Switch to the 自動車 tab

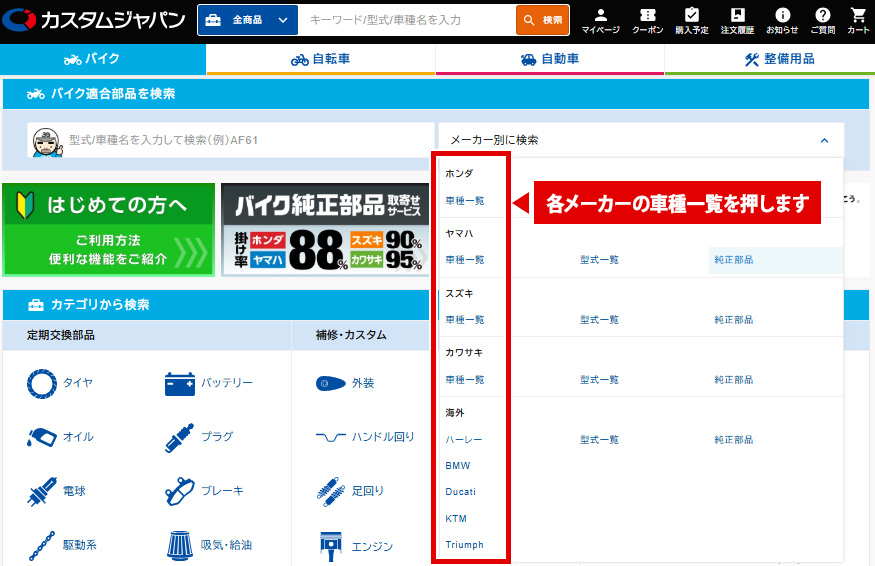coord(550,59)
